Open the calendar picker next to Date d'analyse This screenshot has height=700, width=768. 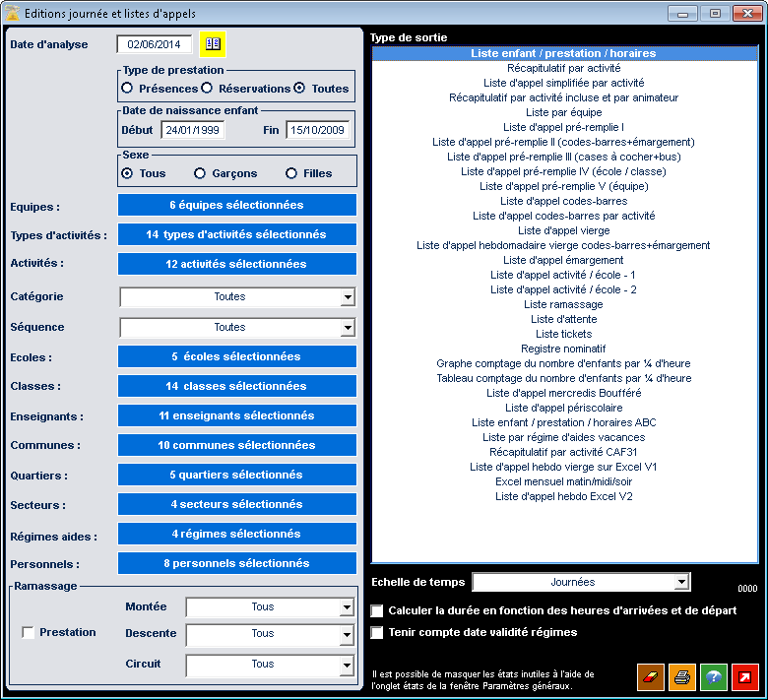pyautogui.click(x=214, y=43)
